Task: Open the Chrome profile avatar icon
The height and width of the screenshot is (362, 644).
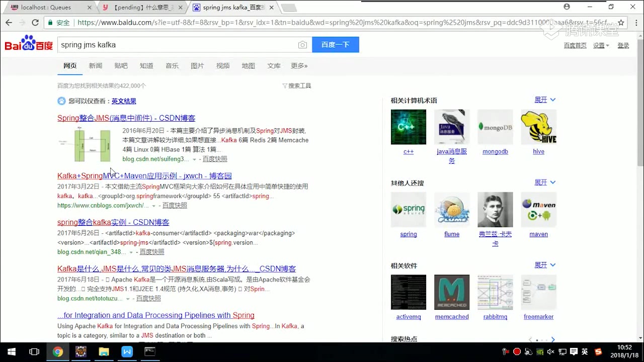Action: 567,7
